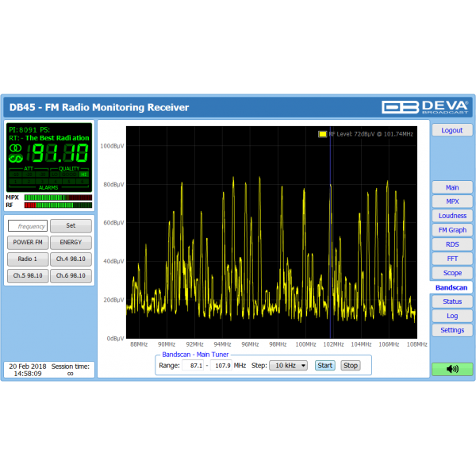Click the QUALITY HI indicator
The image size is (476, 476).
[x=84, y=175]
